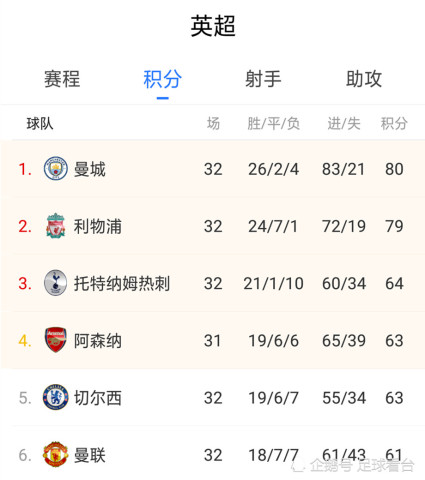Viewport: 425px width, 480px height.
Task: Open the 曼城 team name link
Action: click(x=90, y=169)
